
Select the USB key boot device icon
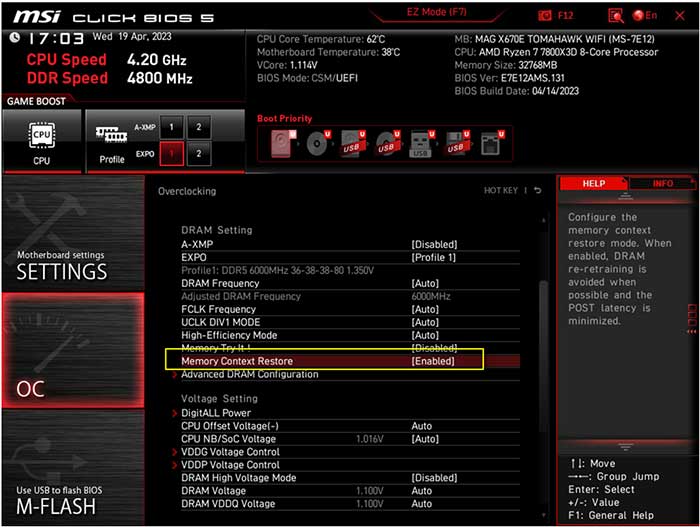coord(422,144)
